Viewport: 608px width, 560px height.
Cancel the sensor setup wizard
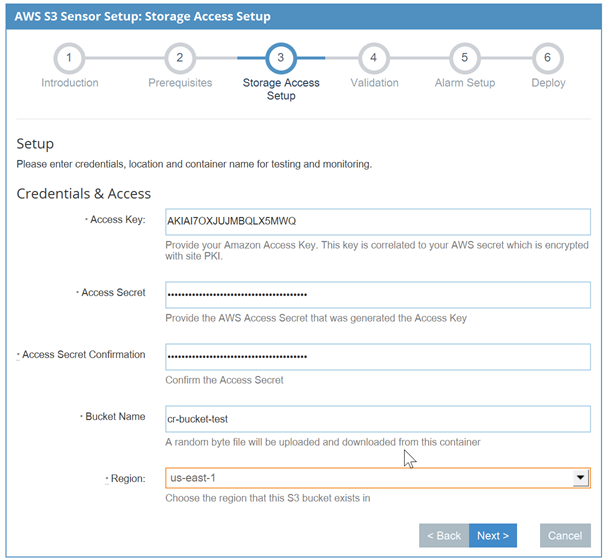click(565, 536)
